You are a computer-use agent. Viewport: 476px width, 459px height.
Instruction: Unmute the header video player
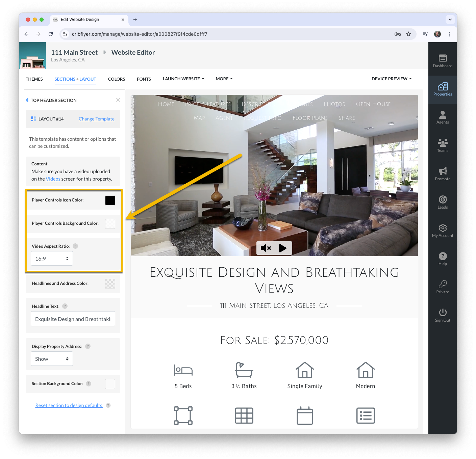click(266, 248)
